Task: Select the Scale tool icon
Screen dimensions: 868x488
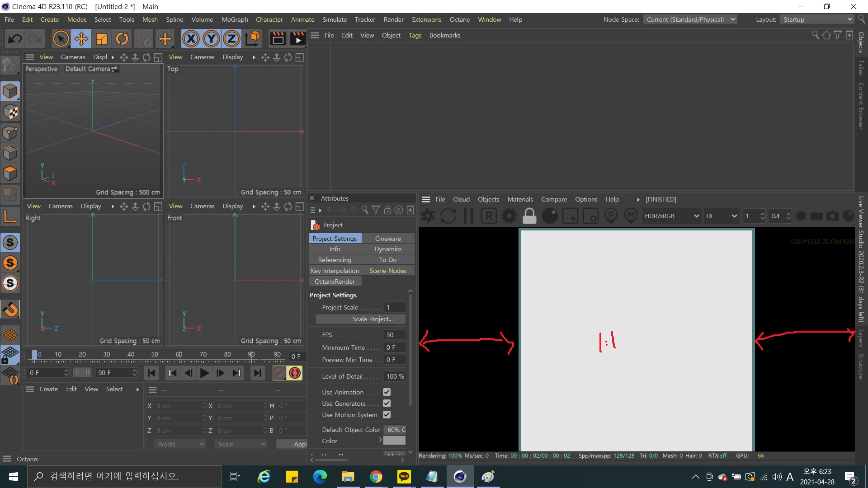Action: click(101, 38)
